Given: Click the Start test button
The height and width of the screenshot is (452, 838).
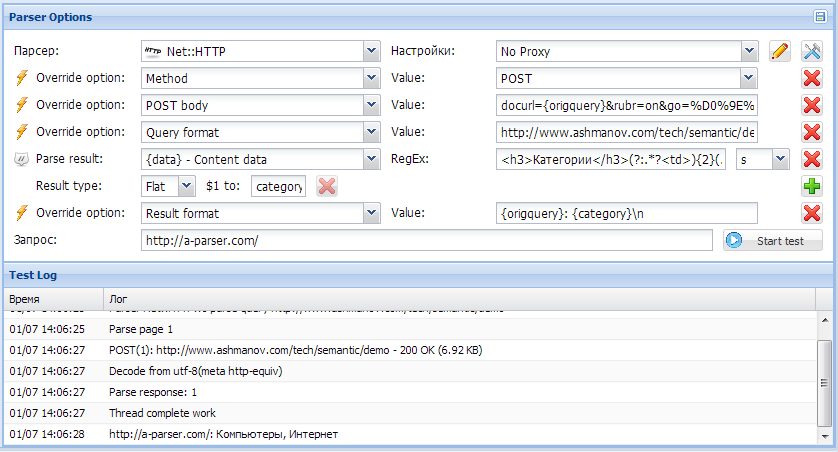Looking at the screenshot, I should click(x=773, y=240).
